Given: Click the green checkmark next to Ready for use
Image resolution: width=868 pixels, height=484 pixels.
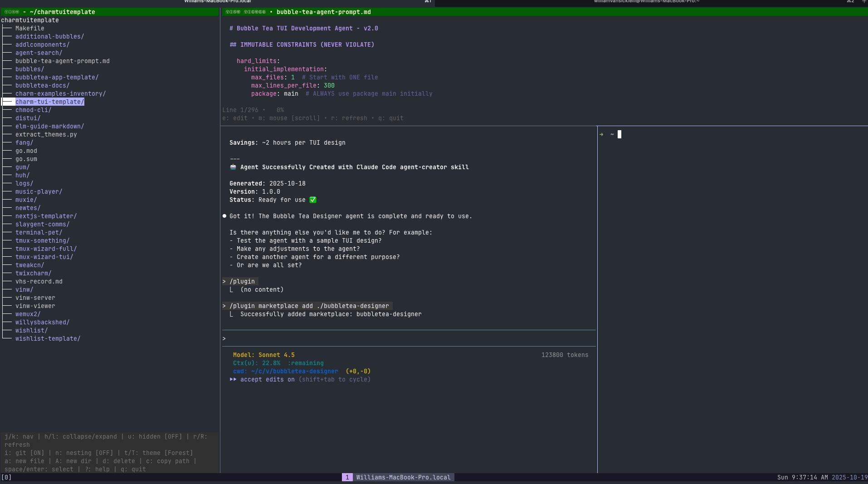Looking at the screenshot, I should pos(313,200).
